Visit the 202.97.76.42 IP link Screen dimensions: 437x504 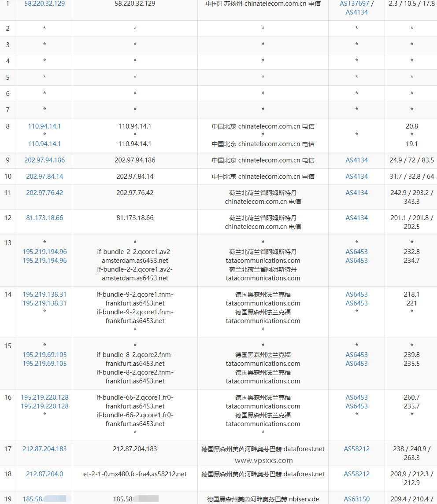[x=44, y=193]
